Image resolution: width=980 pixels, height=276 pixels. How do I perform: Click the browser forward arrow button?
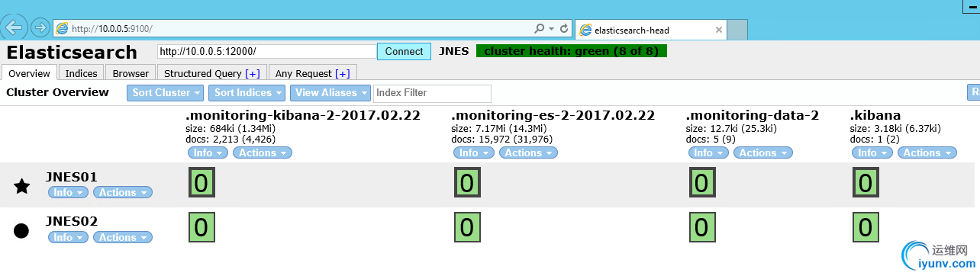point(40,28)
